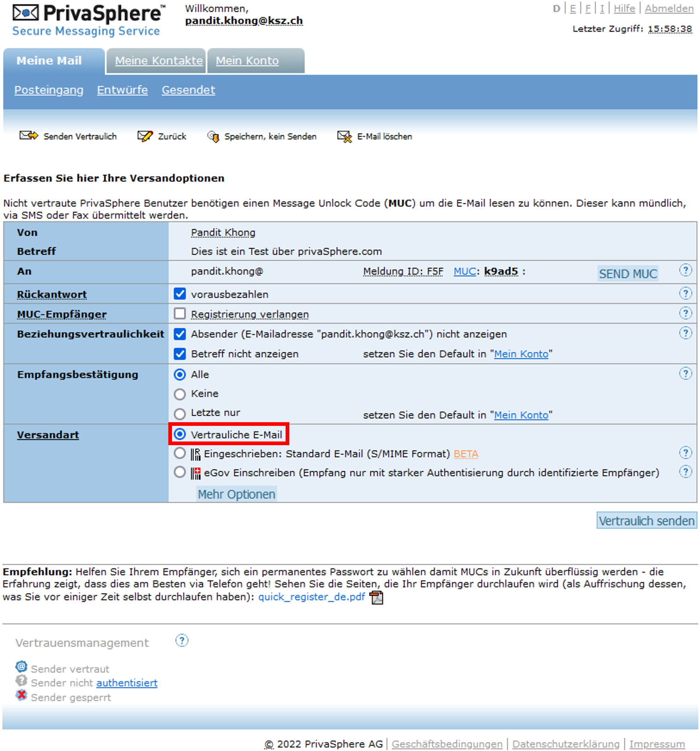
Task: Switch to Meine Kontakte tab
Action: (158, 61)
